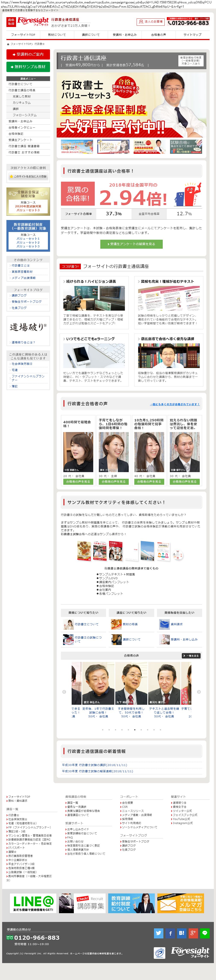Click 受講料・お申し込み piggy bank icon
Viewport: 216px width, 980px height.
164,639
